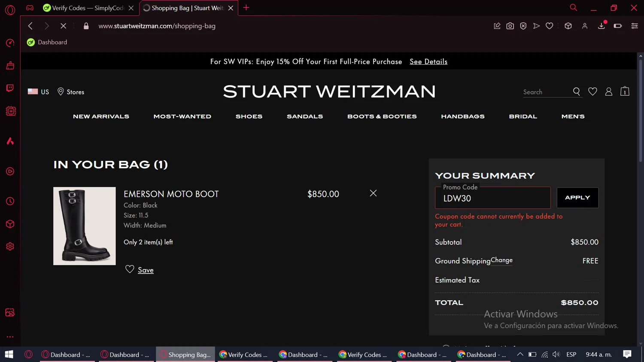Screen dimensions: 644x362
Task: Open a new browser tab
Action: point(246,7)
